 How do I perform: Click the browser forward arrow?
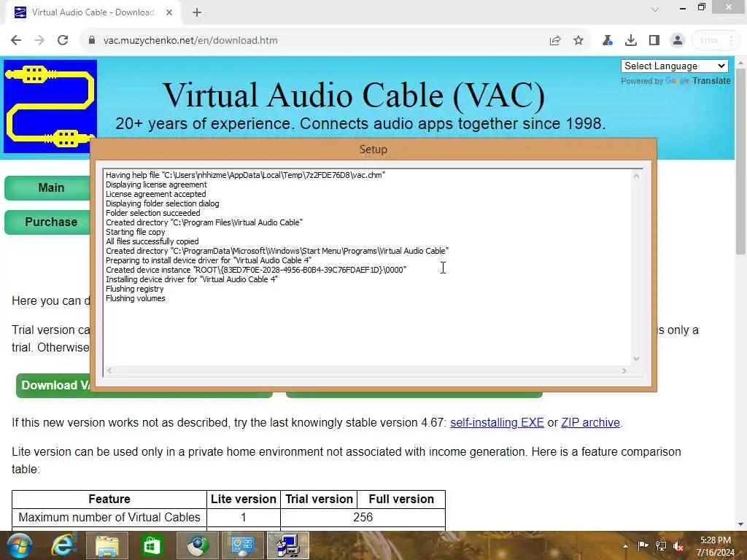(x=39, y=41)
